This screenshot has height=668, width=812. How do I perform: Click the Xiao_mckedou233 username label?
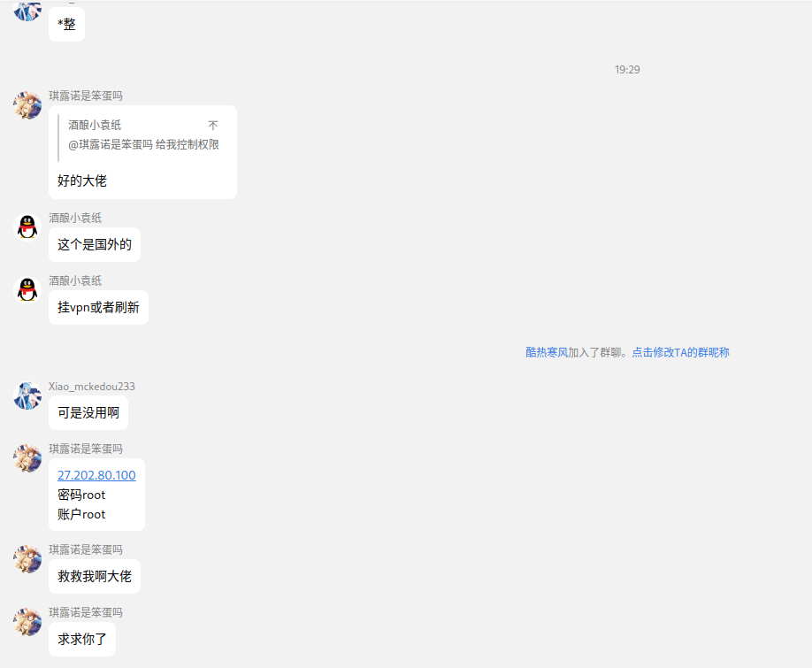92,387
